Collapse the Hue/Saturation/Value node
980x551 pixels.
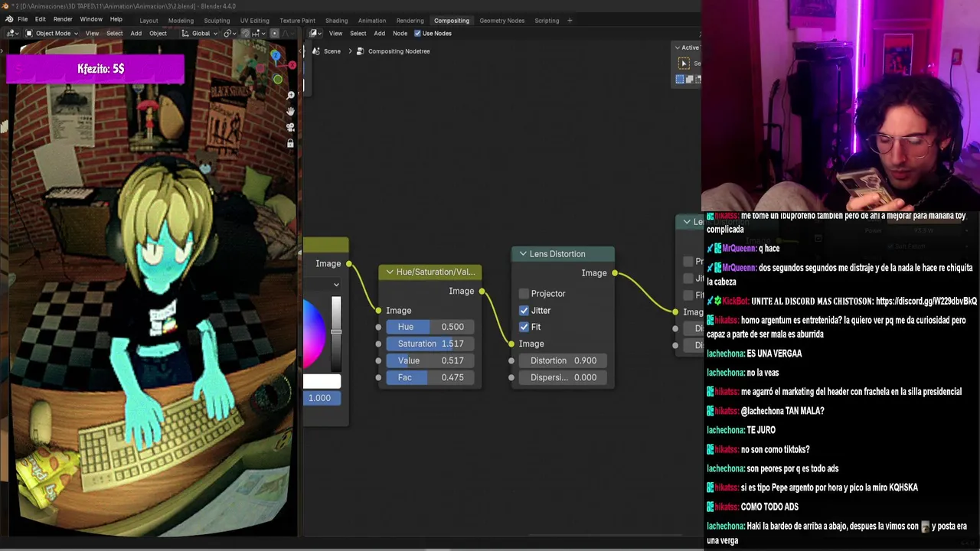click(x=390, y=272)
